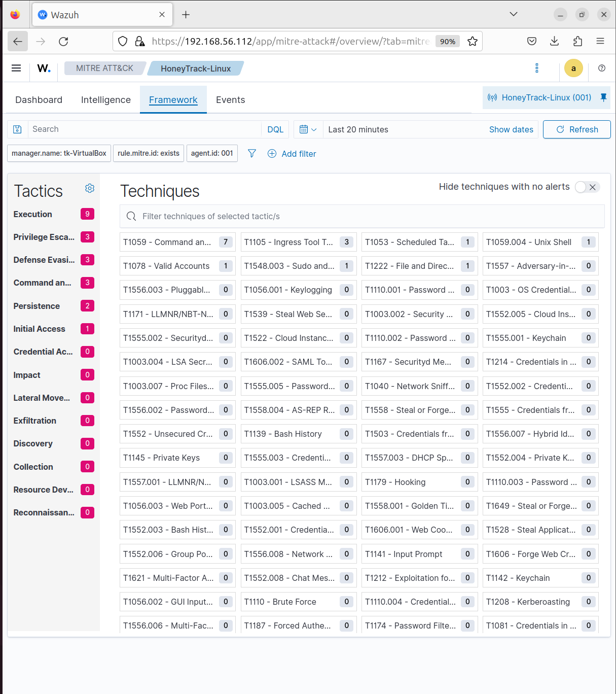Image resolution: width=616 pixels, height=694 pixels.
Task: Open technique T1105 - Ingress Tool Transfer
Action: 299,242
